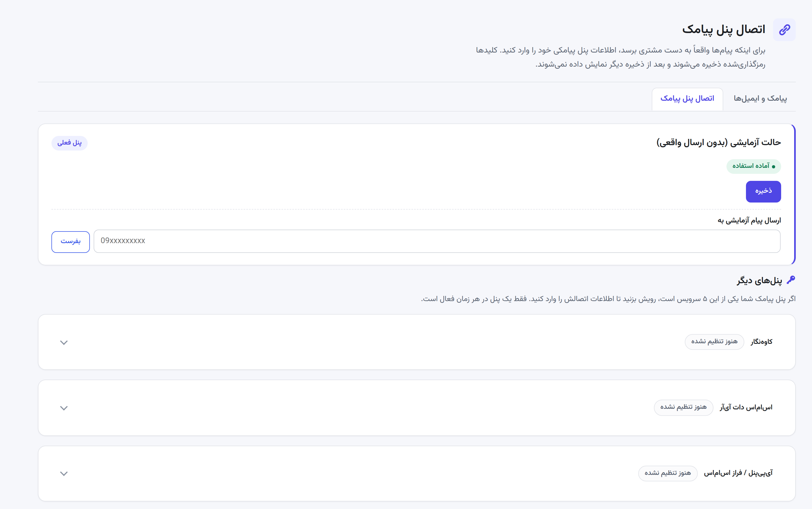Click the key icon next to پنل‌های دیگر

791,280
